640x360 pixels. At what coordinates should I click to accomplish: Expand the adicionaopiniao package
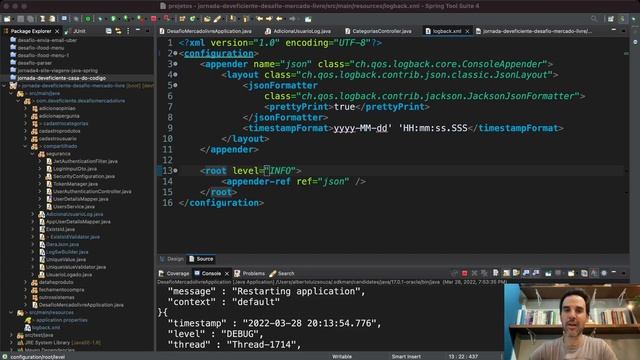tap(26, 109)
